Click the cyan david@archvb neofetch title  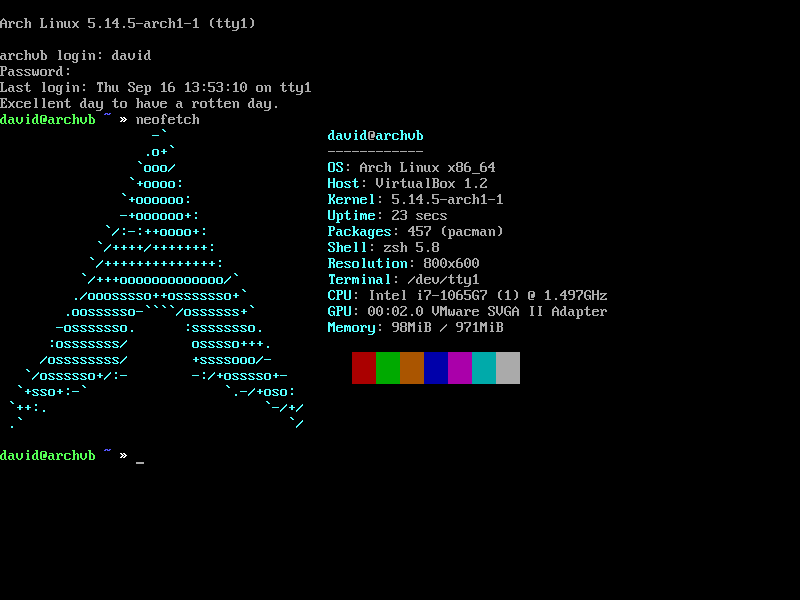click(375, 136)
